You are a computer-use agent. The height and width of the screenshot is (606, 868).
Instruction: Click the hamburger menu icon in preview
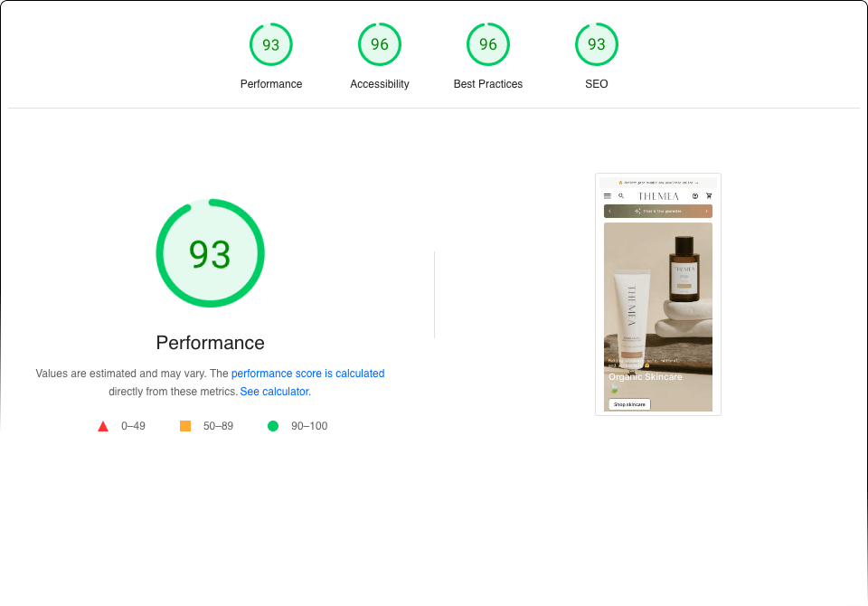[x=608, y=195]
